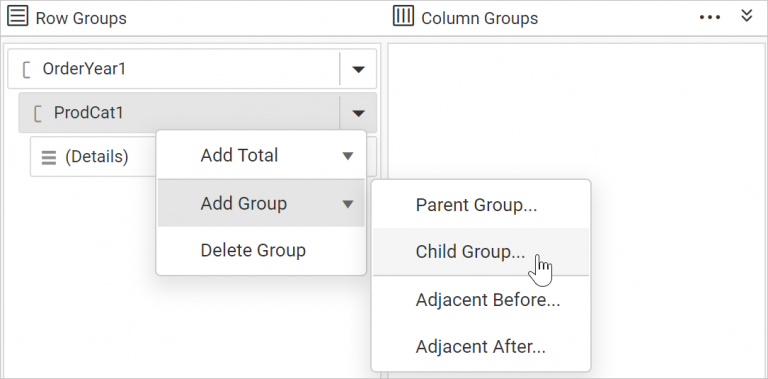This screenshot has height=379, width=768.
Task: Click the Row Groups panel icon
Action: click(17, 16)
